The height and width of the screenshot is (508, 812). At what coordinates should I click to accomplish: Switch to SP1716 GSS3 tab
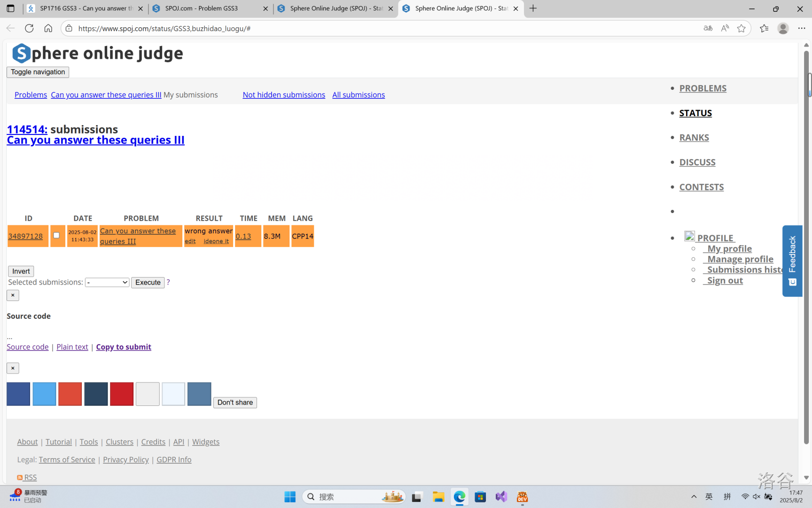click(x=86, y=8)
